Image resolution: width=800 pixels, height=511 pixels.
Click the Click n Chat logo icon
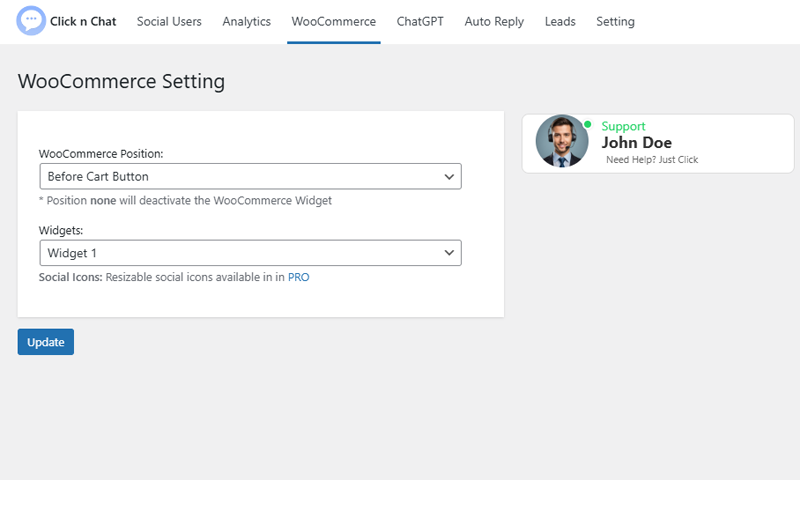click(x=32, y=21)
